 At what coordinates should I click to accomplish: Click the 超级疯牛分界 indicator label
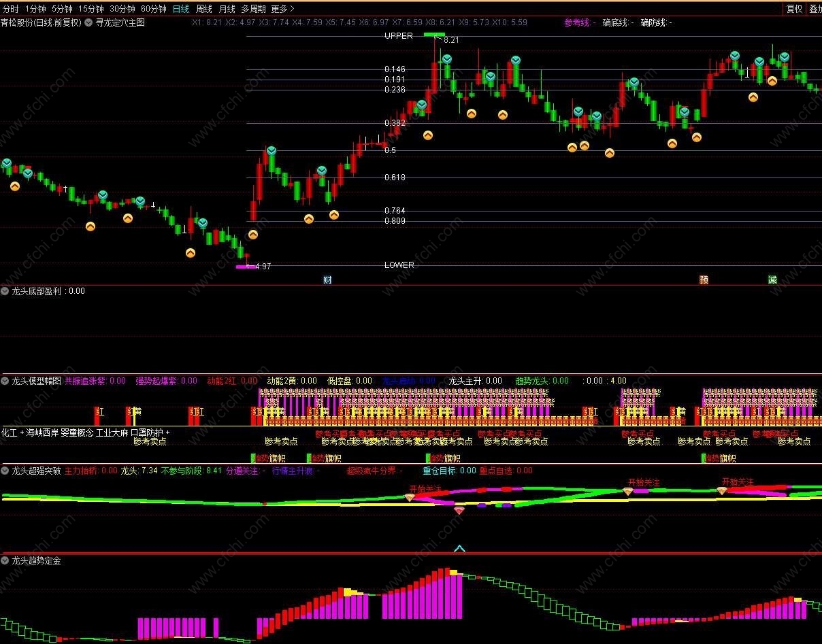(375, 471)
